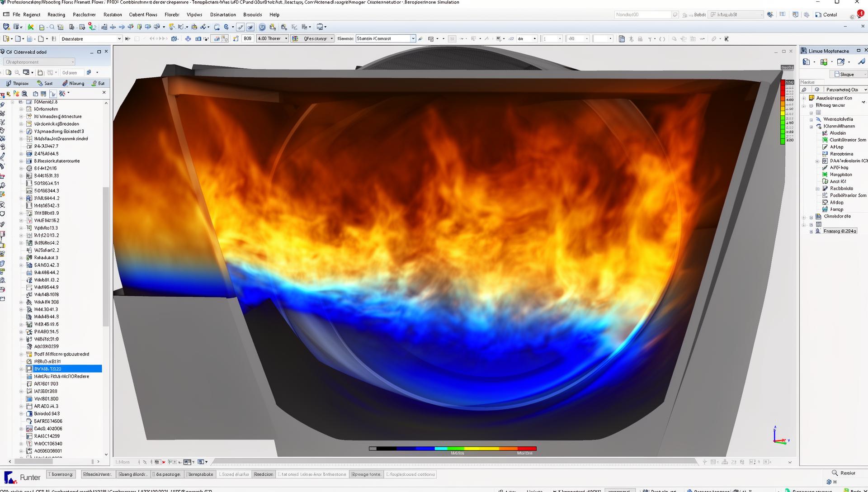Switch to the Eut tab

tap(98, 83)
